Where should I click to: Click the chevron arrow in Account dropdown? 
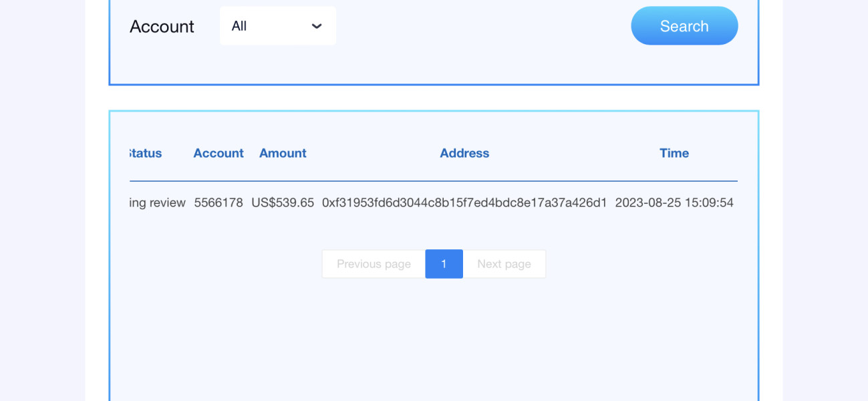coord(317,26)
